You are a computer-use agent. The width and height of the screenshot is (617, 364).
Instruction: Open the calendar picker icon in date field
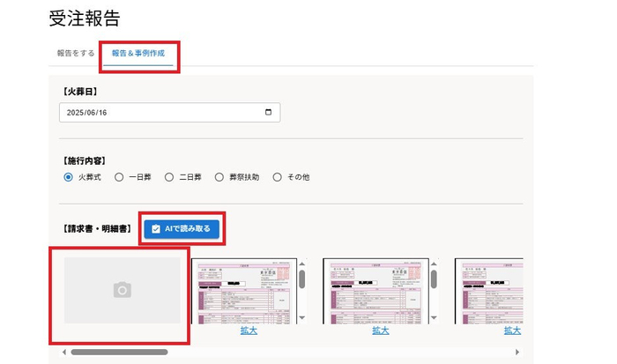(x=268, y=112)
